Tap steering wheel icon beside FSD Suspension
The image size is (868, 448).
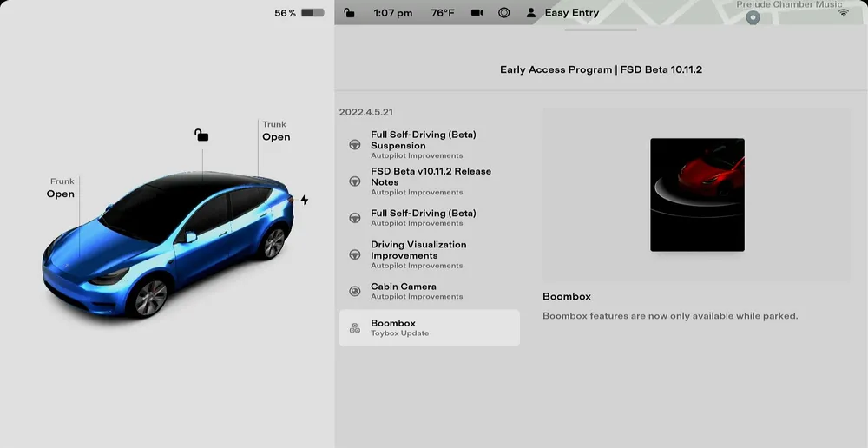click(355, 144)
